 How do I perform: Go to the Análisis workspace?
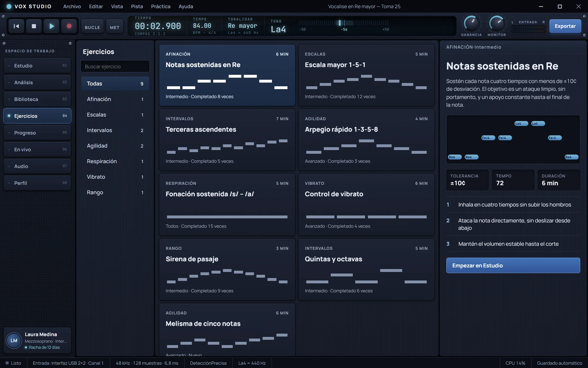(x=37, y=82)
